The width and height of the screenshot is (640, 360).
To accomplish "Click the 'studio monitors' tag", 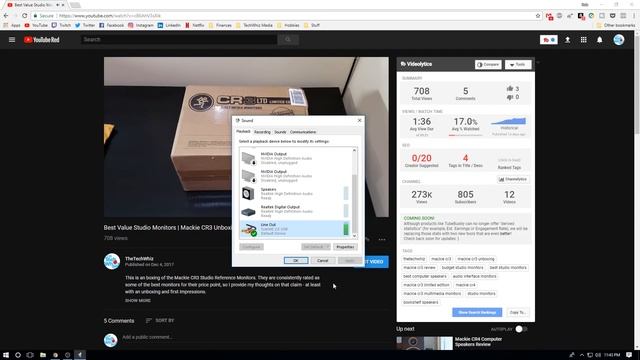I will 481,293.
